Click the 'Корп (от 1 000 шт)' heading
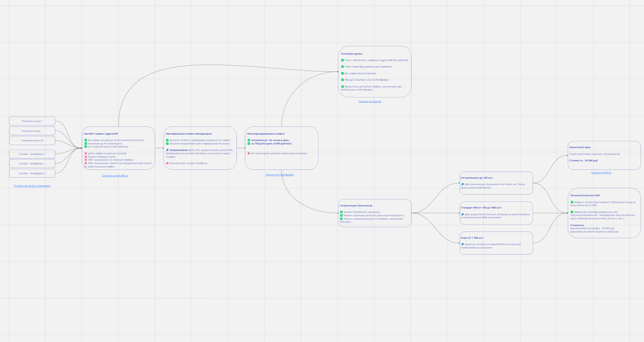The image size is (644, 342). (x=472, y=238)
